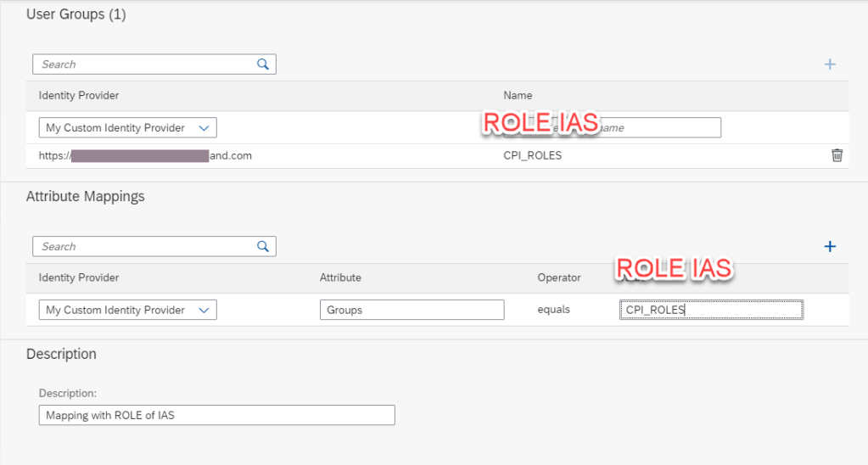Delete the CPI_ROLES user group row
Screen dimensions: 868x465
pos(837,155)
